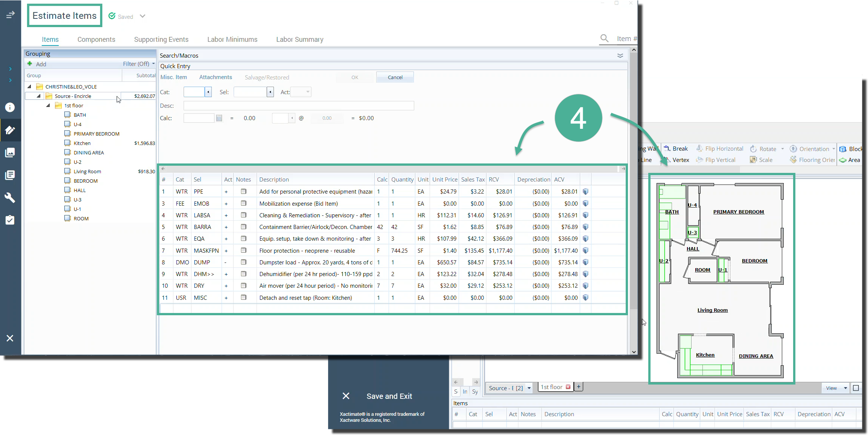The width and height of the screenshot is (868, 435).
Task: Click the Break tool in sketch window
Action: (676, 149)
